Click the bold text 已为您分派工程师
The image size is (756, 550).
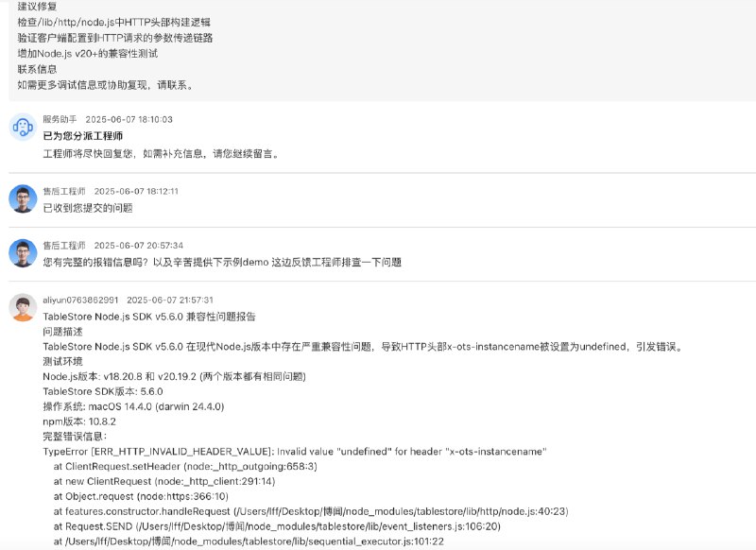click(x=83, y=136)
